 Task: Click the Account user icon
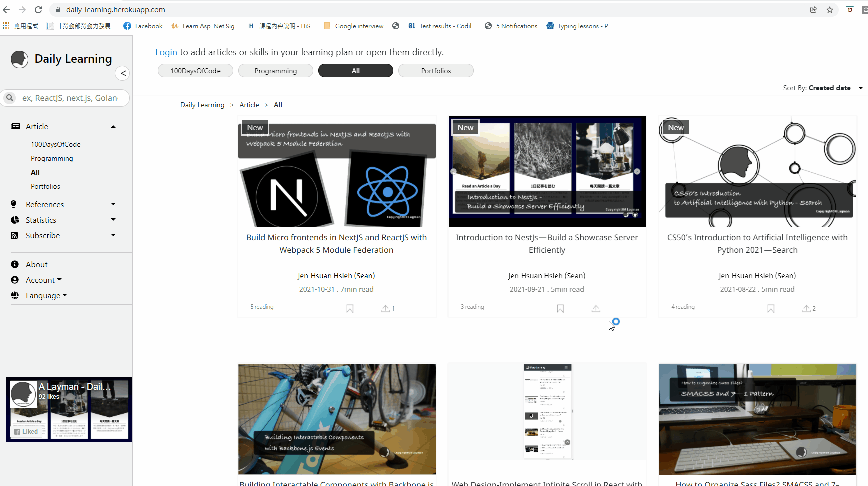point(15,280)
